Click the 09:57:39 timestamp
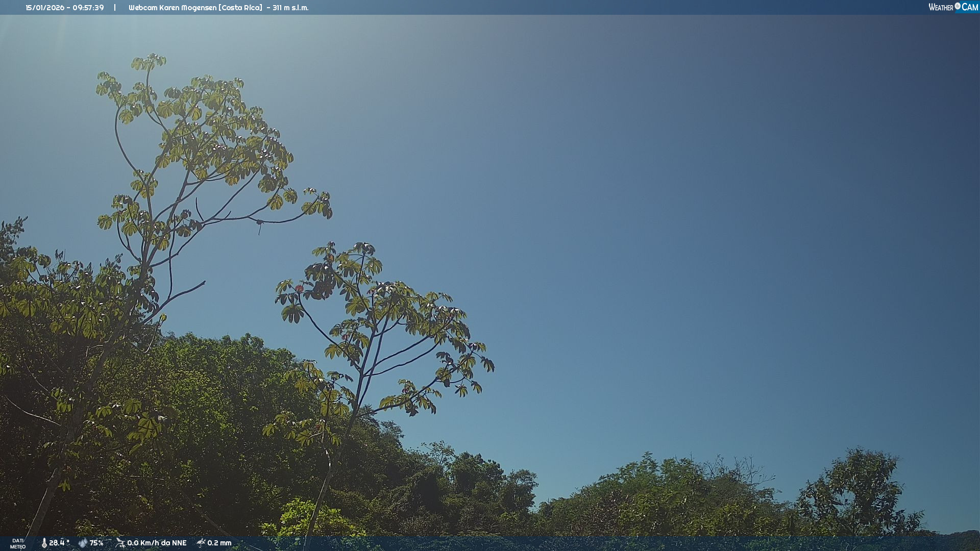Image resolution: width=980 pixels, height=551 pixels. click(88, 8)
